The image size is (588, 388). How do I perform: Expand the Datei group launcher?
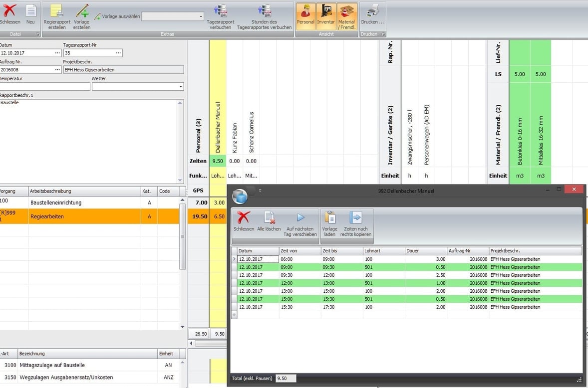point(37,34)
